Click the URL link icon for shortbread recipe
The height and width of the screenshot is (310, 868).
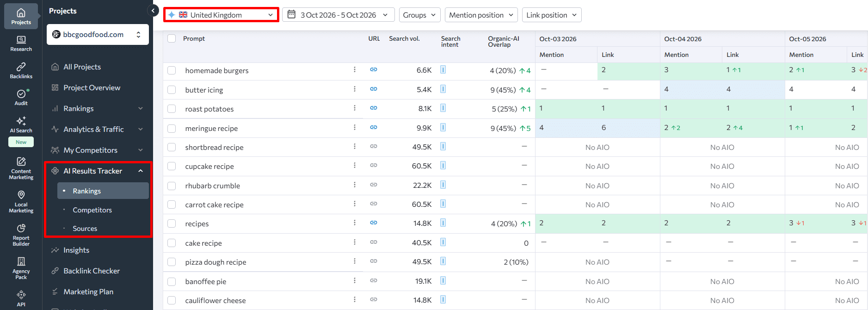(374, 146)
